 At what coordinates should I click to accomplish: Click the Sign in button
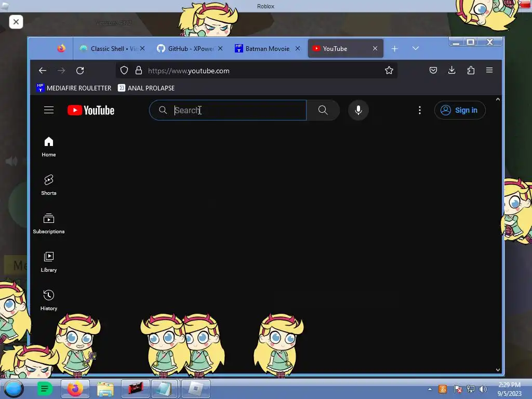460,110
